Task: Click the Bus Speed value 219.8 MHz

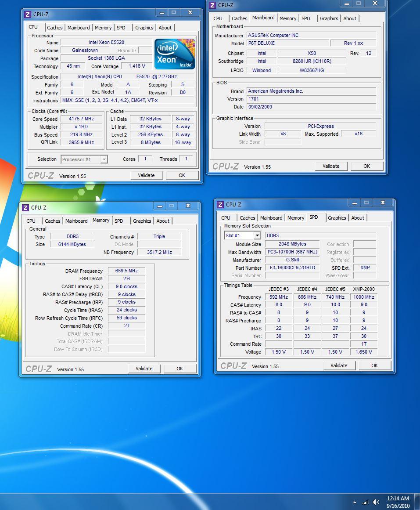Action: point(81,135)
